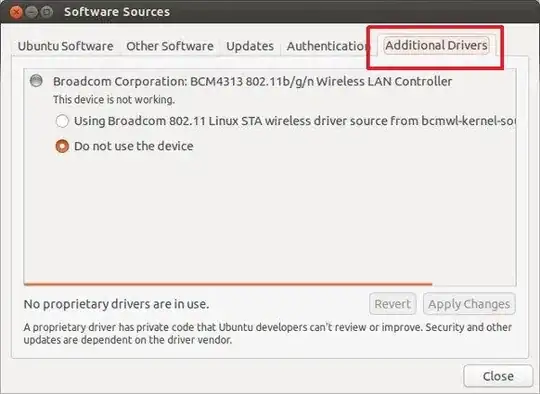Screen dimensions: 540x394
Task: Click the Close button at the bottom
Action: coord(498,376)
